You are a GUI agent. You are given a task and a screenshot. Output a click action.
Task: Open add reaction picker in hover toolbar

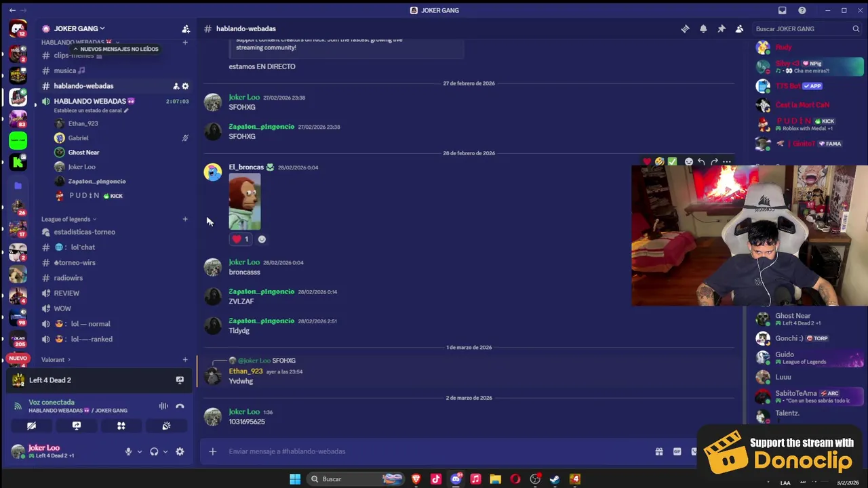tap(689, 162)
